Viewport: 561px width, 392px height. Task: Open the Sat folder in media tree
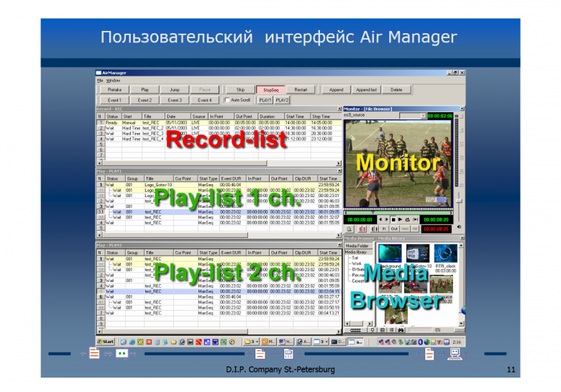[x=355, y=258]
